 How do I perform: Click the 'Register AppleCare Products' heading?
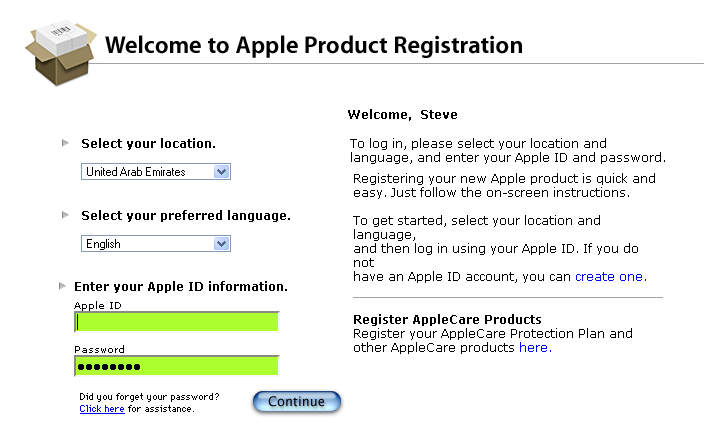(x=447, y=319)
